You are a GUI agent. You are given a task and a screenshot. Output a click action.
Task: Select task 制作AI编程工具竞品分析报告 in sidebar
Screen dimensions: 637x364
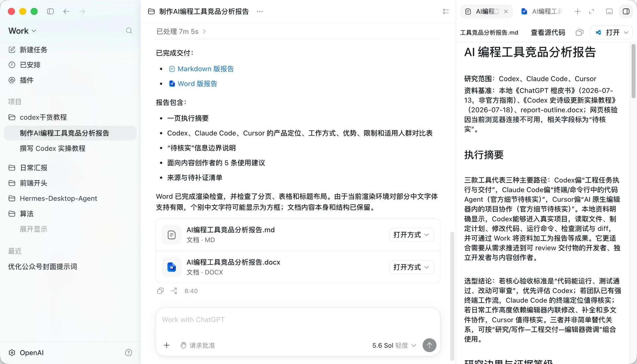pyautogui.click(x=70, y=133)
